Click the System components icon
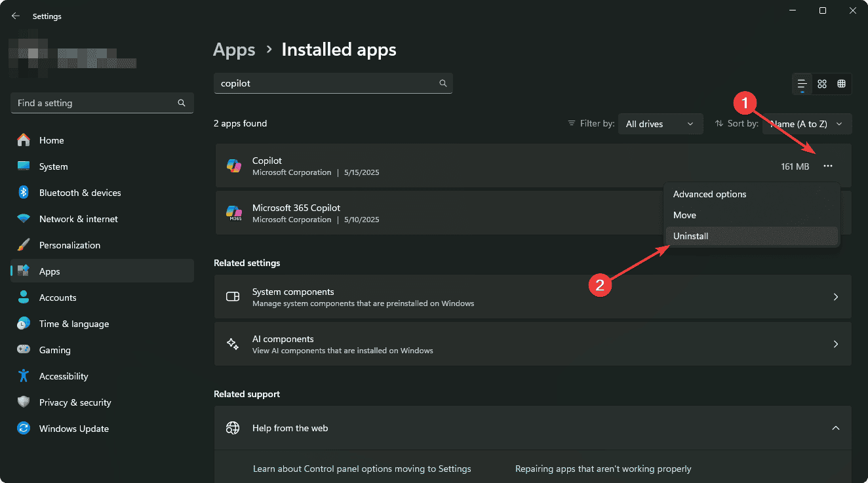868x483 pixels. [233, 297]
